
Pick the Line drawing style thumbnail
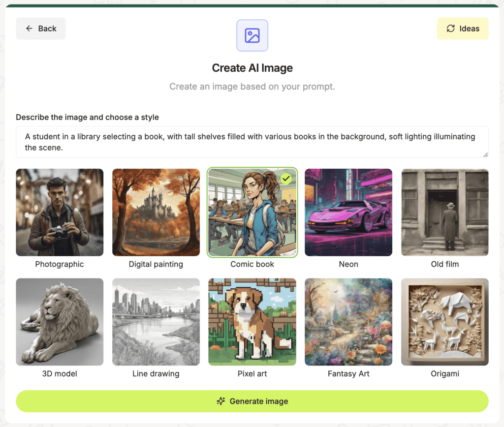[156, 322]
